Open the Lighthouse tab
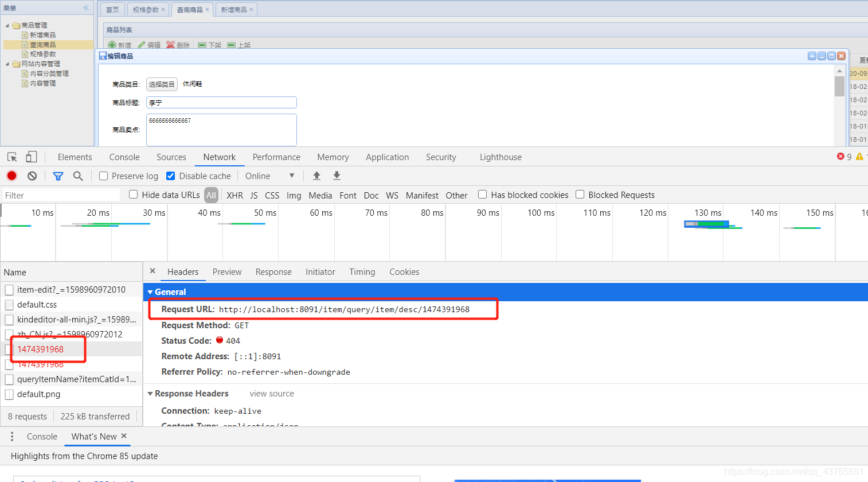This screenshot has height=482, width=868. click(501, 157)
